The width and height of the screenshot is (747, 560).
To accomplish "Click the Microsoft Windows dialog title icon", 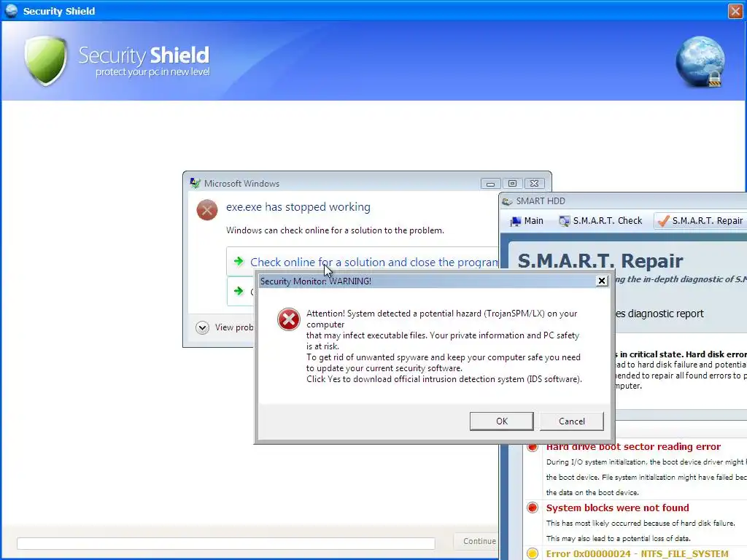I will click(195, 183).
